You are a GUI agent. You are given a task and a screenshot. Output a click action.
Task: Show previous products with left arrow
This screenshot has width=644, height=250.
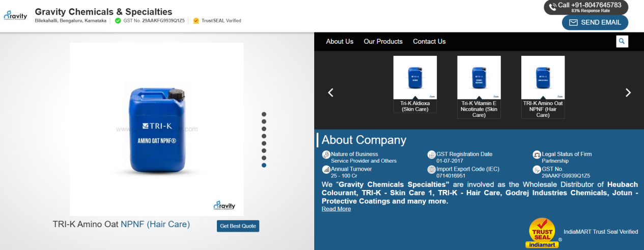point(330,92)
